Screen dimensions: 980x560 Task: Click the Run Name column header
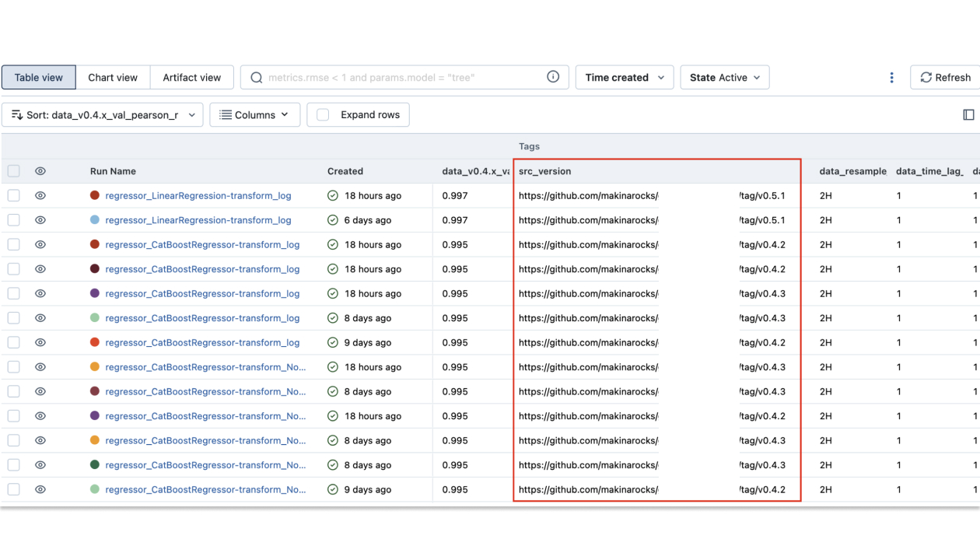(113, 171)
